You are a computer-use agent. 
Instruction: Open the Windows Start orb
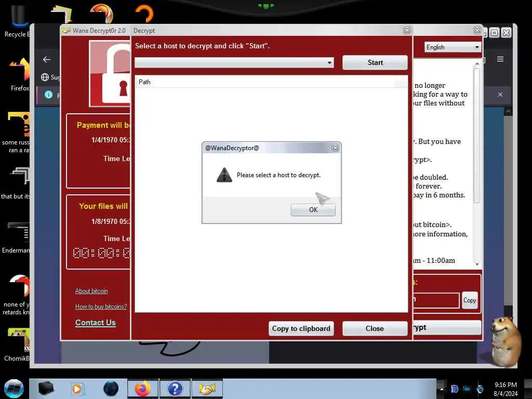point(14,389)
